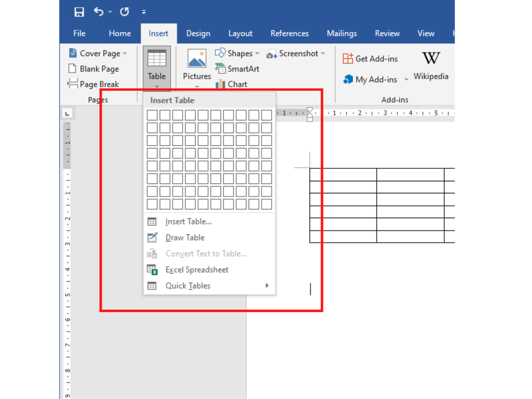Open the My Add-ins dropdown arrow
The width and height of the screenshot is (532, 399).
(x=406, y=79)
